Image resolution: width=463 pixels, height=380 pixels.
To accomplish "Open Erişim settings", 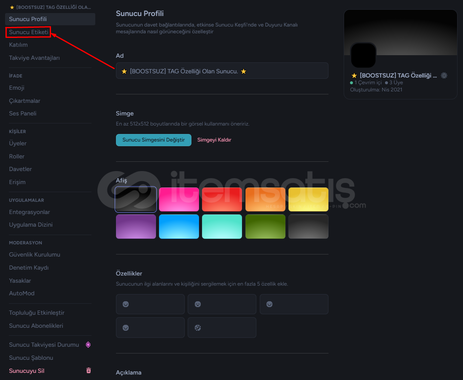I will tap(17, 182).
